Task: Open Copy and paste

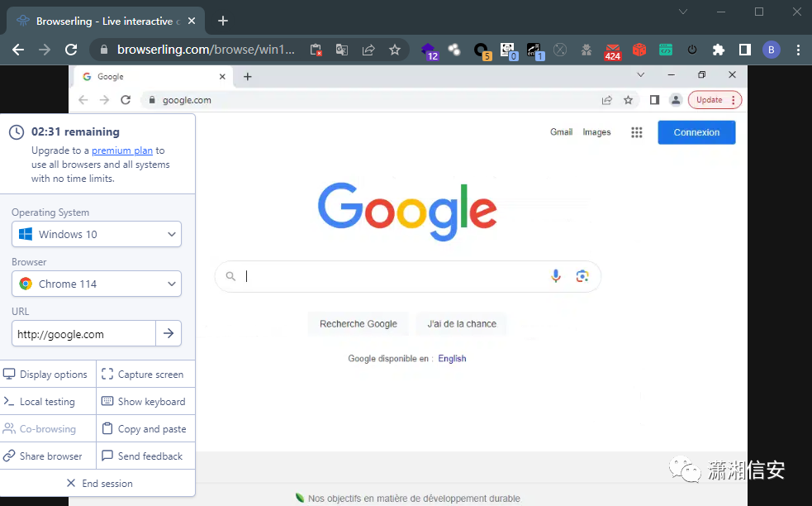Action: pyautogui.click(x=146, y=429)
